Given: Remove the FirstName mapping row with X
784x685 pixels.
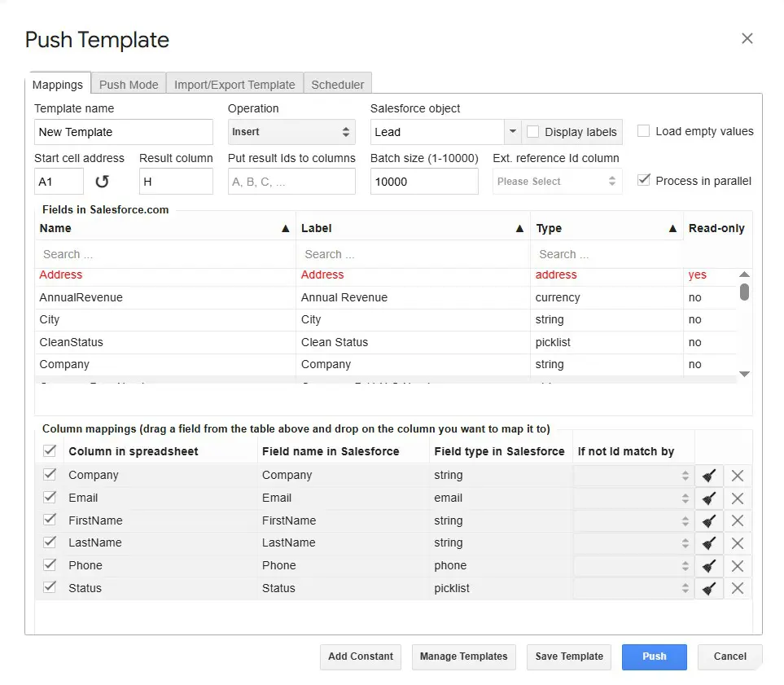Looking at the screenshot, I should (738, 521).
